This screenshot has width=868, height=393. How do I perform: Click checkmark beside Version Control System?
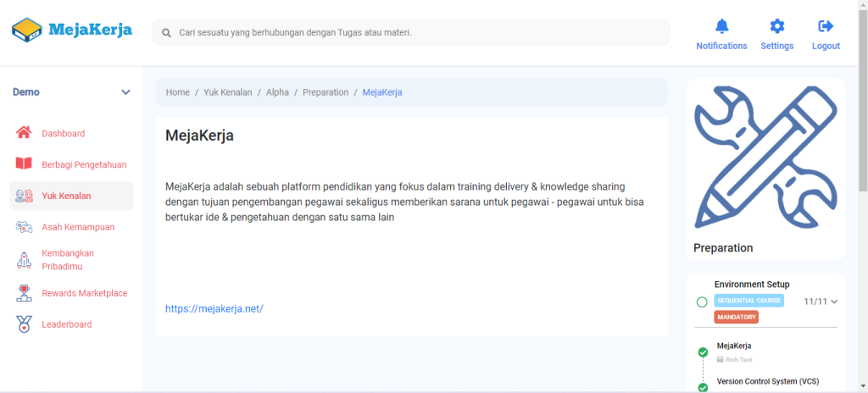coord(703,387)
